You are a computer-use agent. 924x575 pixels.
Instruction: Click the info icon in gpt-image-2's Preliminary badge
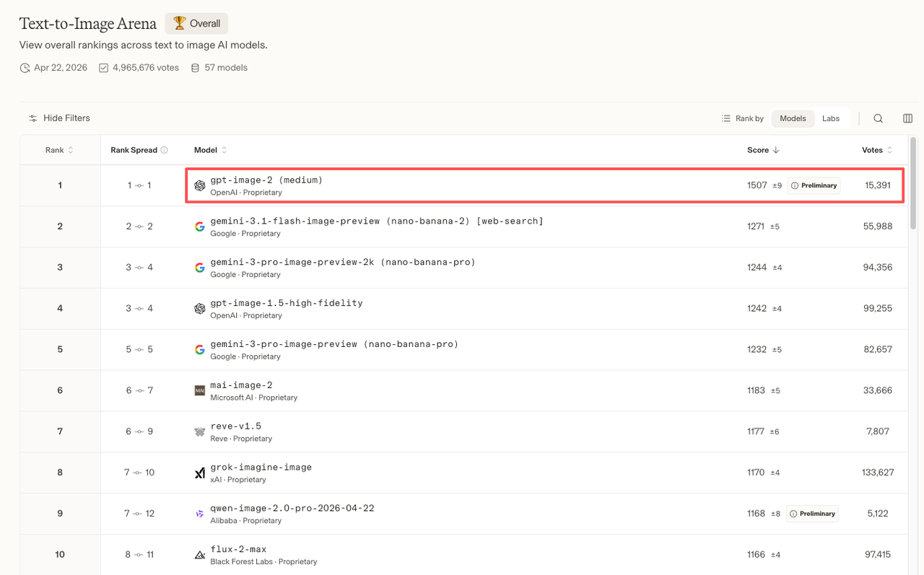coord(795,185)
